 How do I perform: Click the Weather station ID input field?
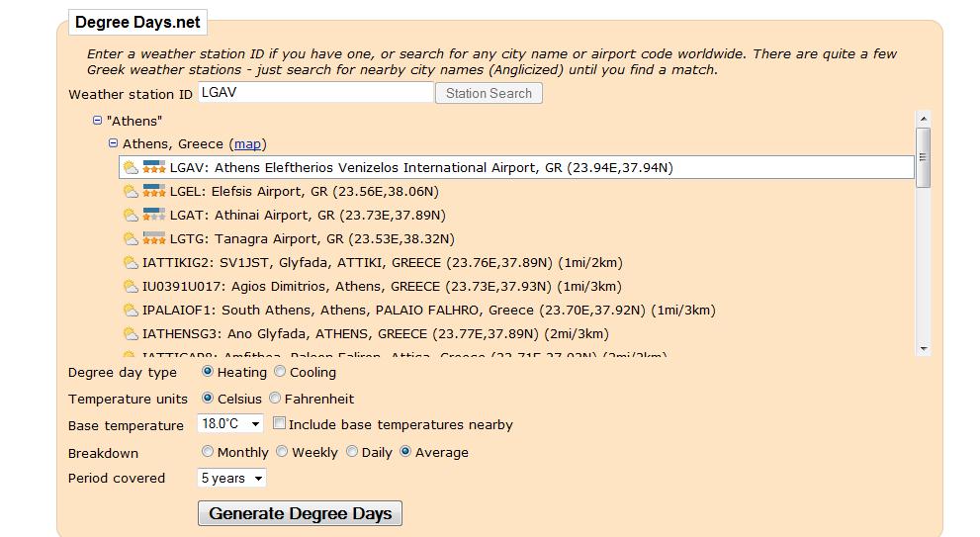tap(315, 93)
